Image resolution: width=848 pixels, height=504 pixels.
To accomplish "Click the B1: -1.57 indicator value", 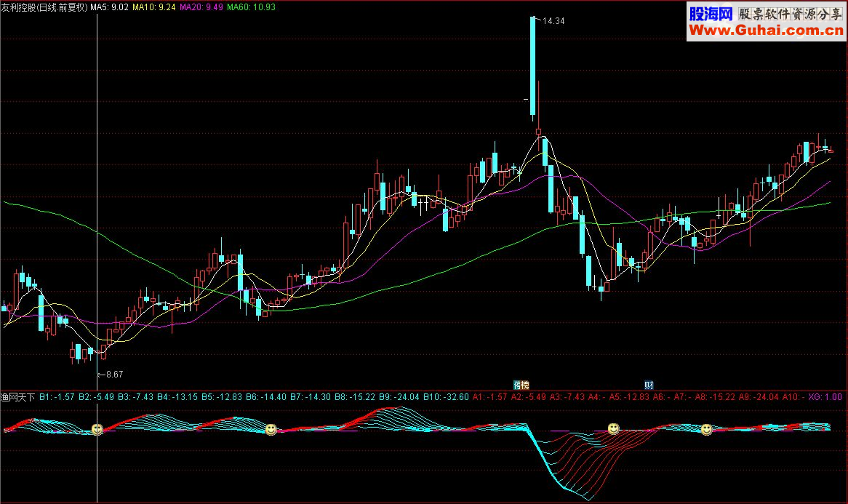I will pos(57,397).
